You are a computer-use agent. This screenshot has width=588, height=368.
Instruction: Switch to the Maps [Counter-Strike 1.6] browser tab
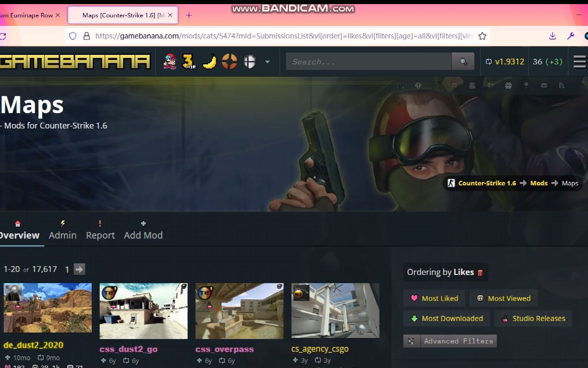click(x=123, y=15)
